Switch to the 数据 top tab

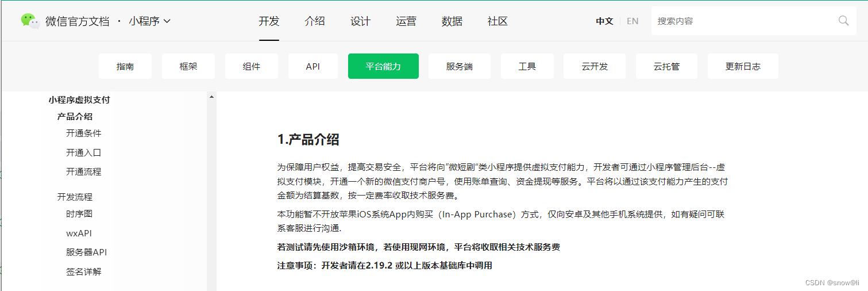point(452,21)
